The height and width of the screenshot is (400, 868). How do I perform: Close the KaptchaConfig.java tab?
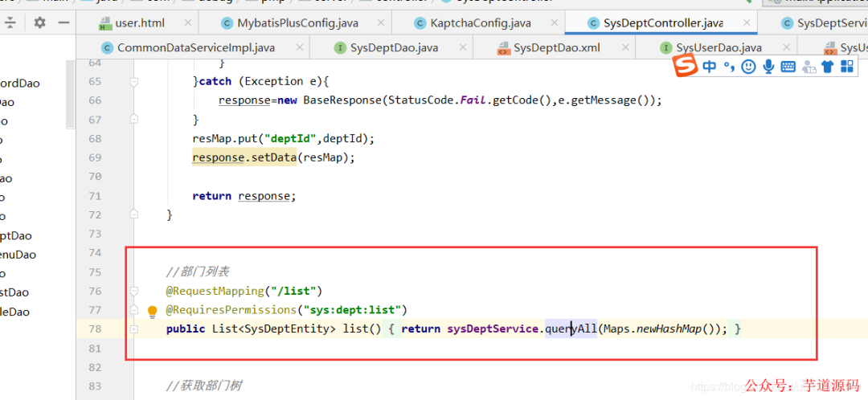[553, 22]
